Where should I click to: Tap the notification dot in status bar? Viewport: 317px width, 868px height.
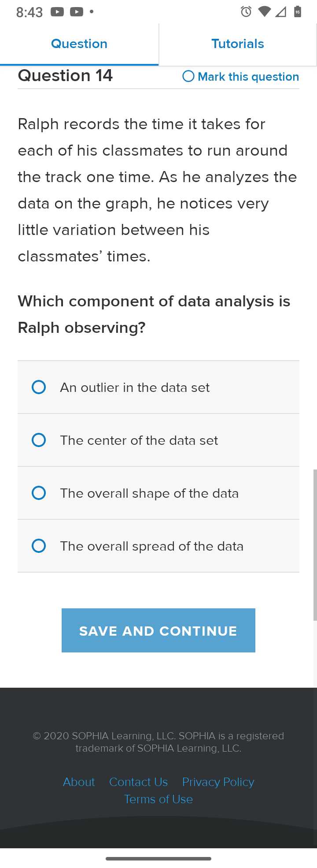(x=92, y=12)
